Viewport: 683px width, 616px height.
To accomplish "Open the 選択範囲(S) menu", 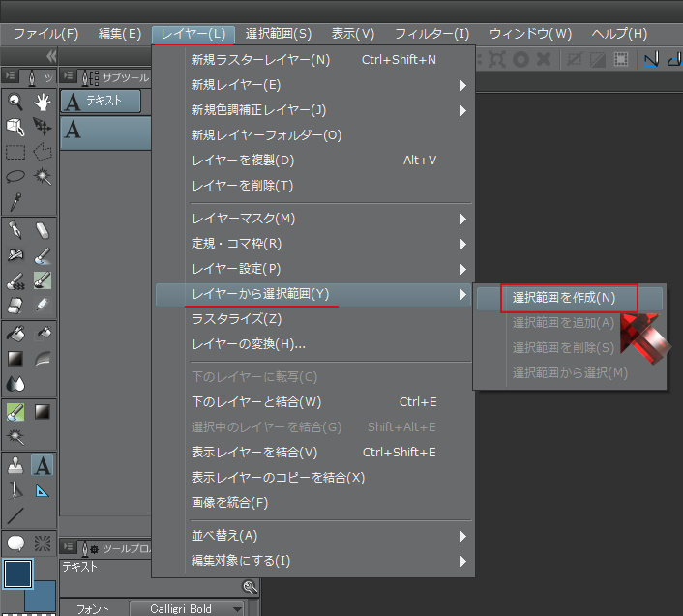I will (x=279, y=34).
